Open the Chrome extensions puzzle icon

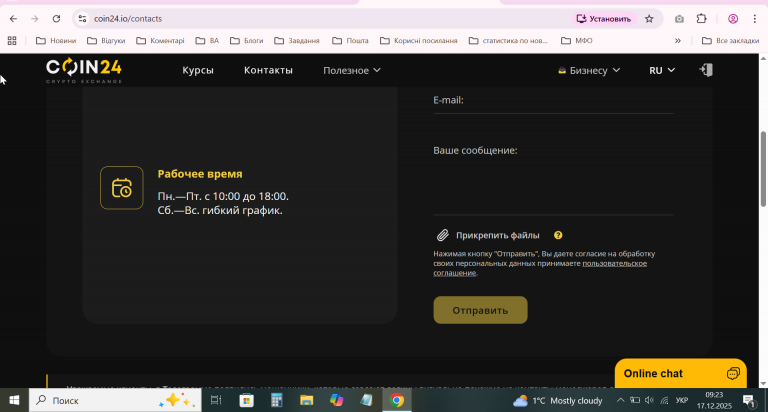point(701,19)
